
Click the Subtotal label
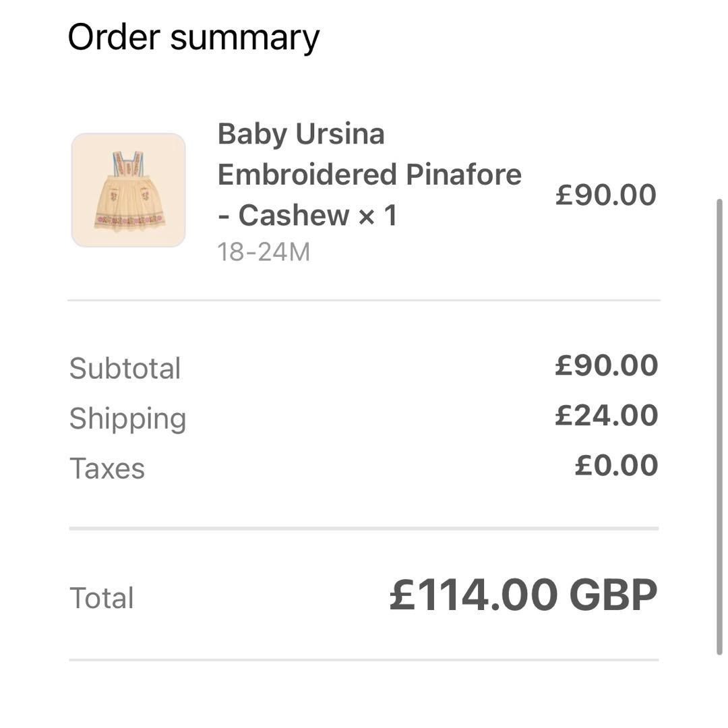point(125,369)
